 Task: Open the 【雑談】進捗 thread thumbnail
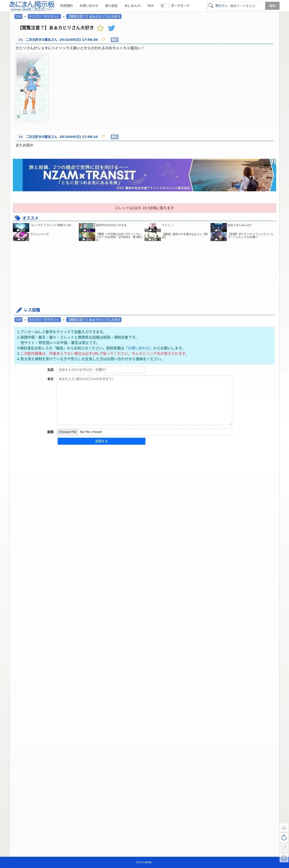point(153,237)
